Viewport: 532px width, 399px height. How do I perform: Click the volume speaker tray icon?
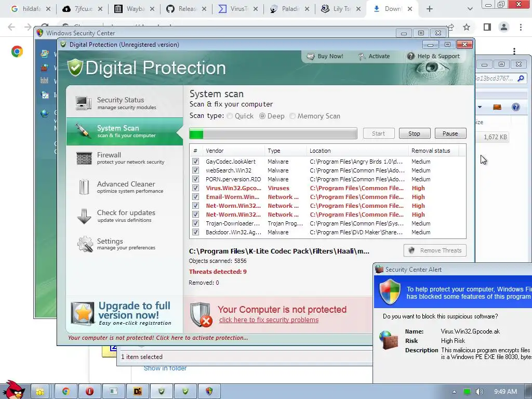coord(479,392)
